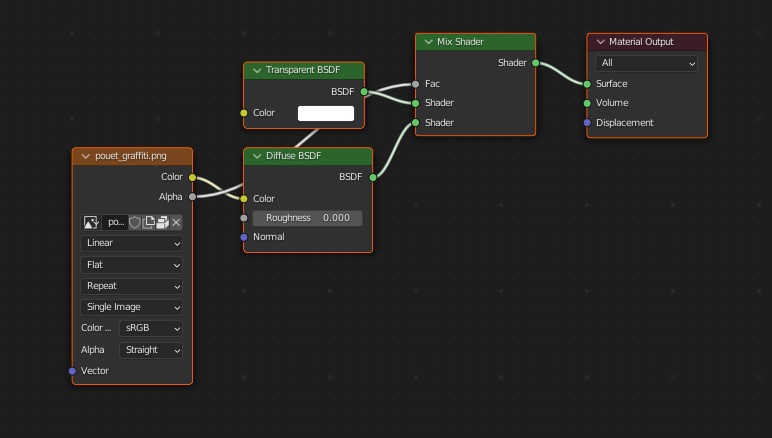Click the Displacement socket on Material Output

click(587, 123)
